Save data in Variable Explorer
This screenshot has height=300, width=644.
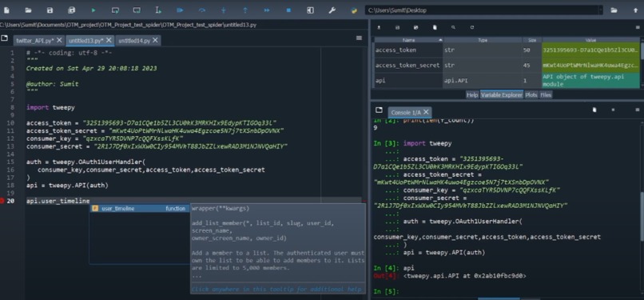pyautogui.click(x=397, y=27)
